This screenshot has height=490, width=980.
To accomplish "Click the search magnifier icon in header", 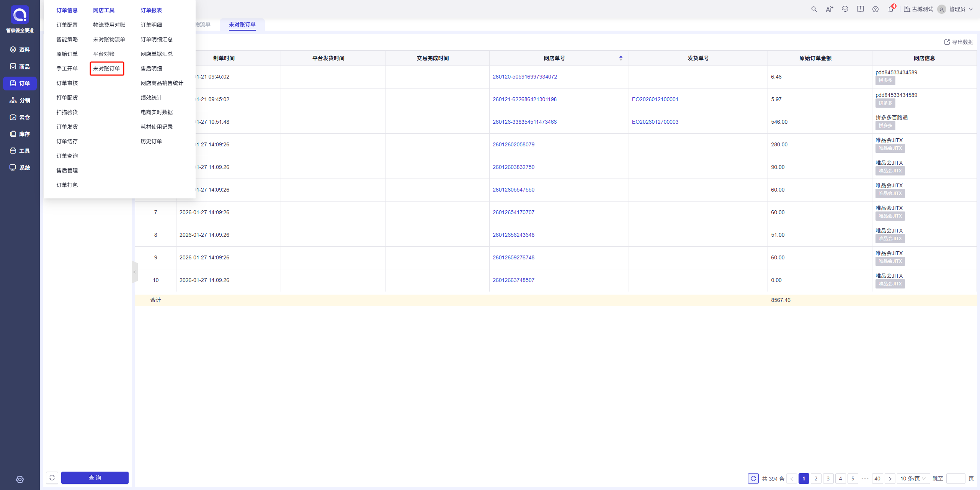I will 814,9.
